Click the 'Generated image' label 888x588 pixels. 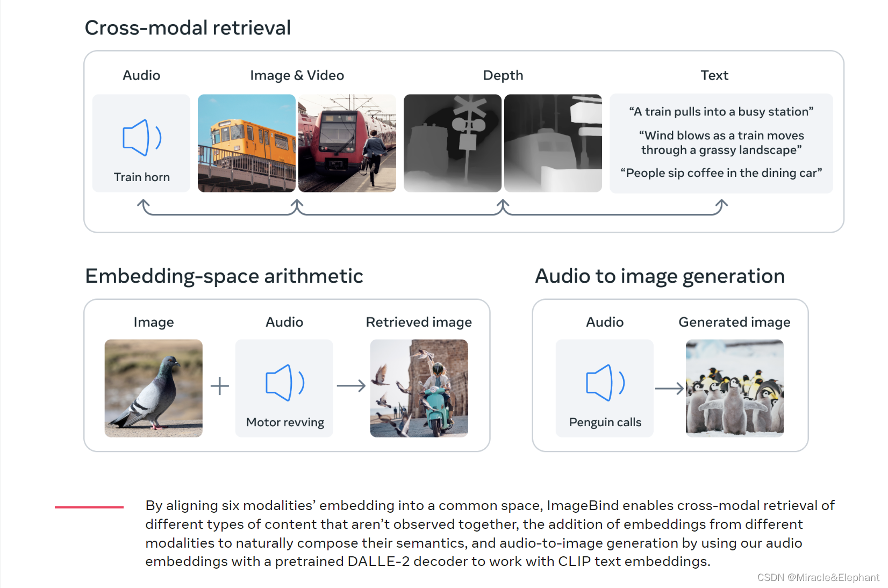click(734, 322)
